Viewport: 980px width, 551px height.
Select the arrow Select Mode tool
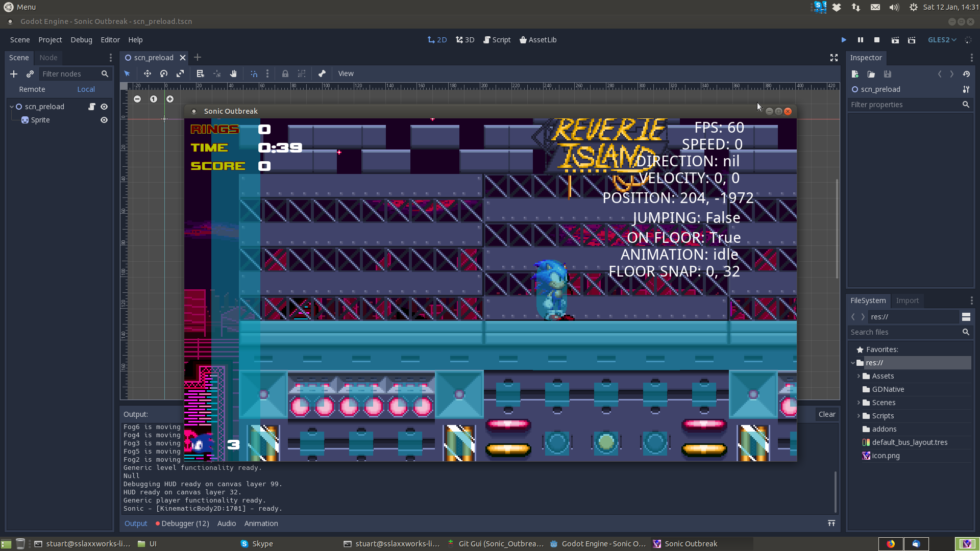click(x=127, y=73)
